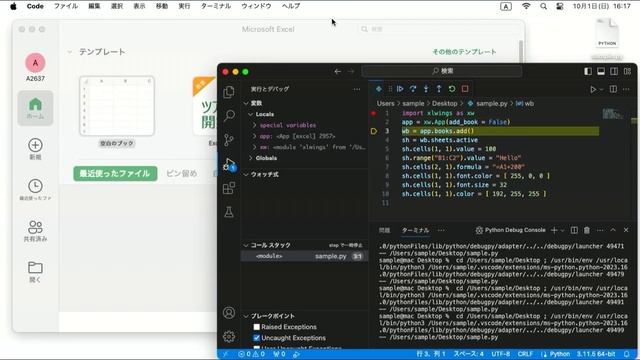Go back using the navigation arrow
Image resolution: width=640 pixels, height=360 pixels.
338,71
